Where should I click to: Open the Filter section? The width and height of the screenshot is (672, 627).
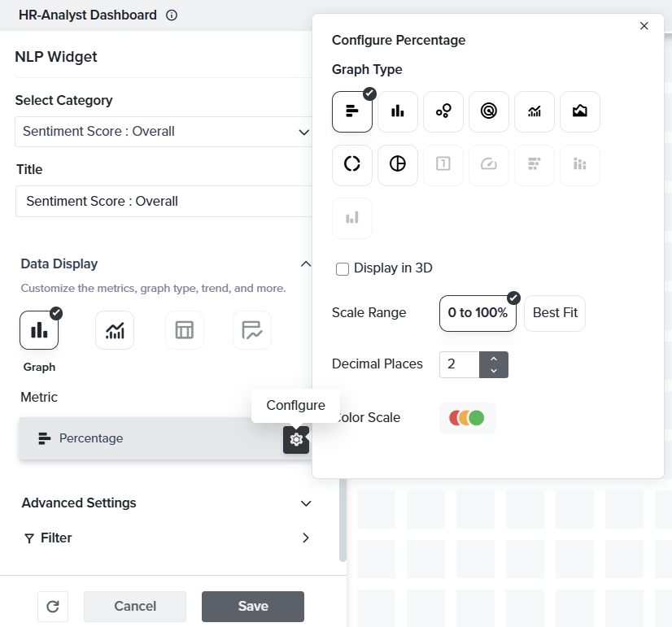[306, 538]
